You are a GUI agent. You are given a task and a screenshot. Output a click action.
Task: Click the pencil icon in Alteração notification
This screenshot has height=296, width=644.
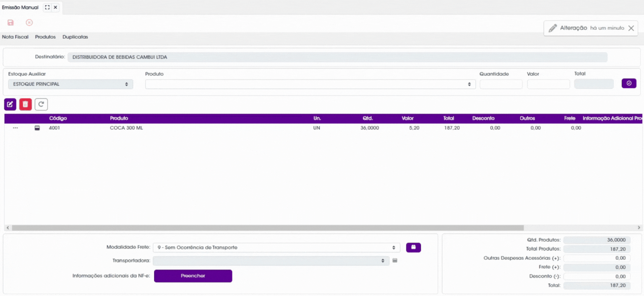click(553, 28)
